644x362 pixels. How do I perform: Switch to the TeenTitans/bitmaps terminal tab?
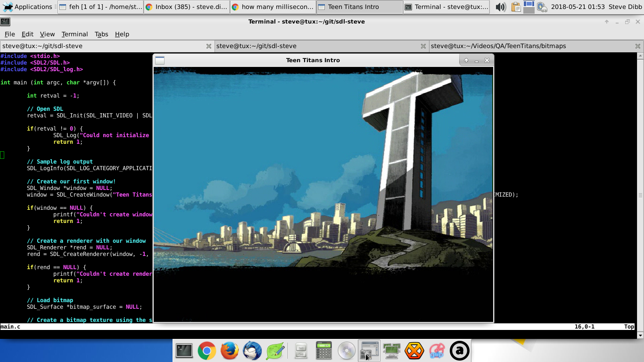(537, 46)
